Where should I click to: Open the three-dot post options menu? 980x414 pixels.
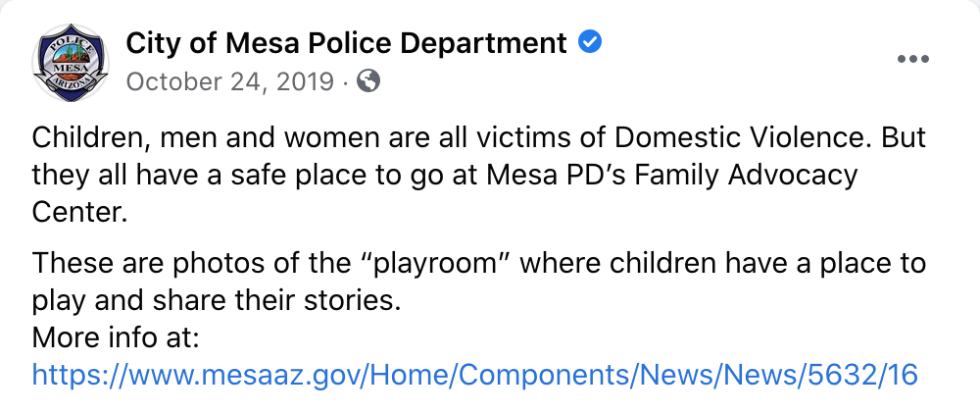pos(913,60)
